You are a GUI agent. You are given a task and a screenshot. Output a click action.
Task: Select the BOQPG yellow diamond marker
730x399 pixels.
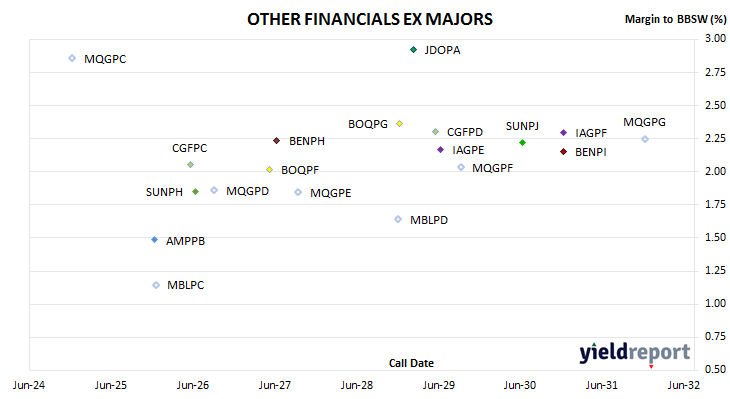click(x=399, y=123)
